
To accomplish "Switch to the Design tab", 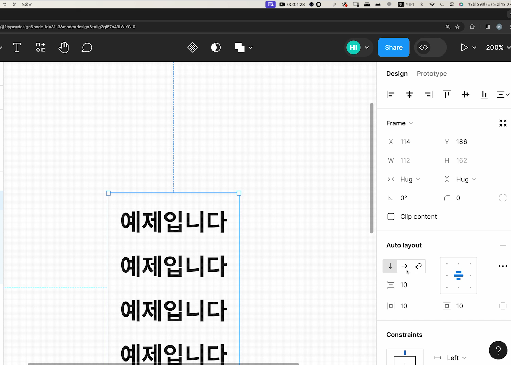I will (397, 73).
